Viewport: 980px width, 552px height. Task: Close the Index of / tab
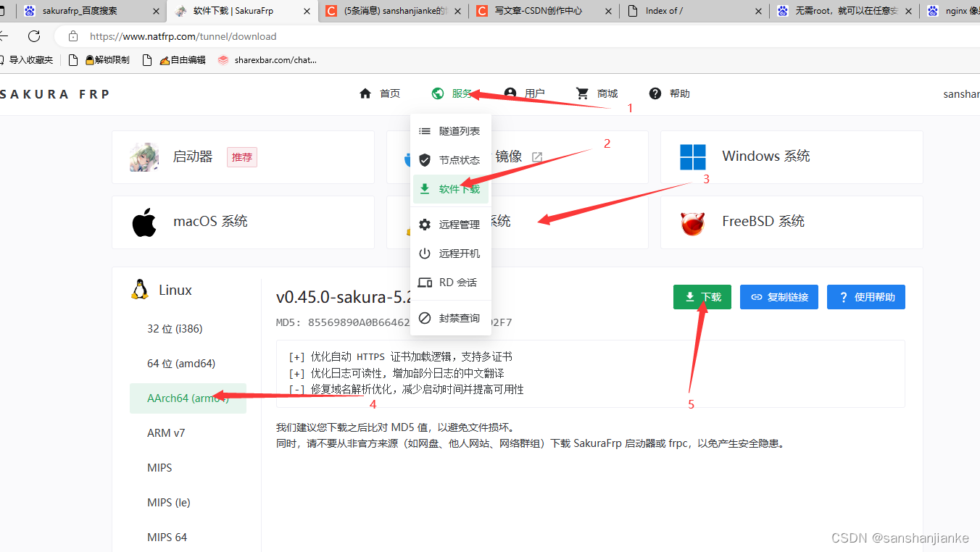point(759,11)
